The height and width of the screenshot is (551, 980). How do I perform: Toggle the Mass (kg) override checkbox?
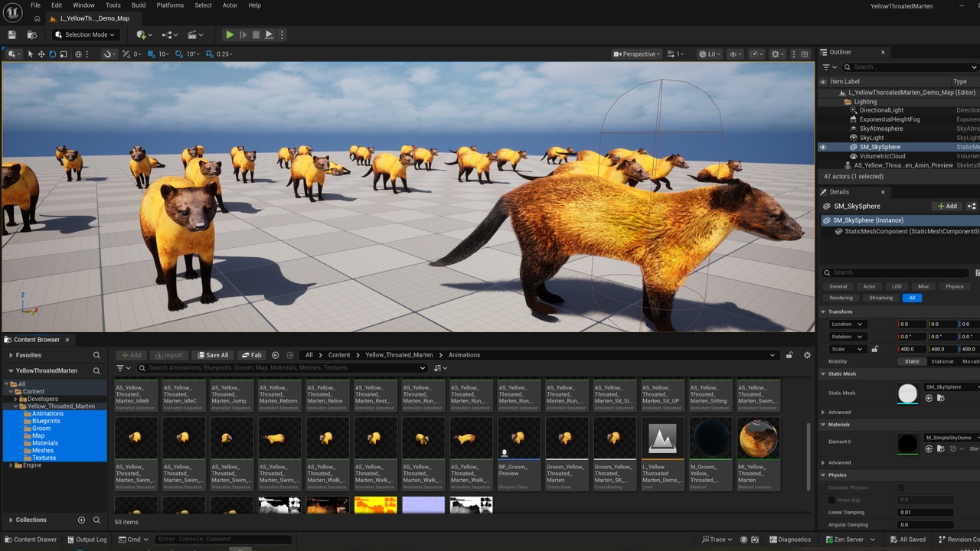pyautogui.click(x=832, y=500)
